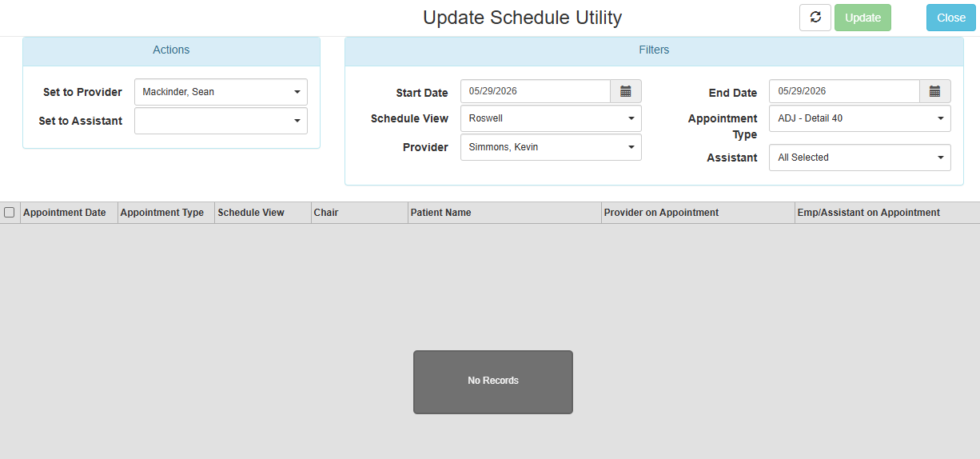Click the Emp/Assistant on Appointment column header
Screen dimensions: 980x459
tap(887, 213)
